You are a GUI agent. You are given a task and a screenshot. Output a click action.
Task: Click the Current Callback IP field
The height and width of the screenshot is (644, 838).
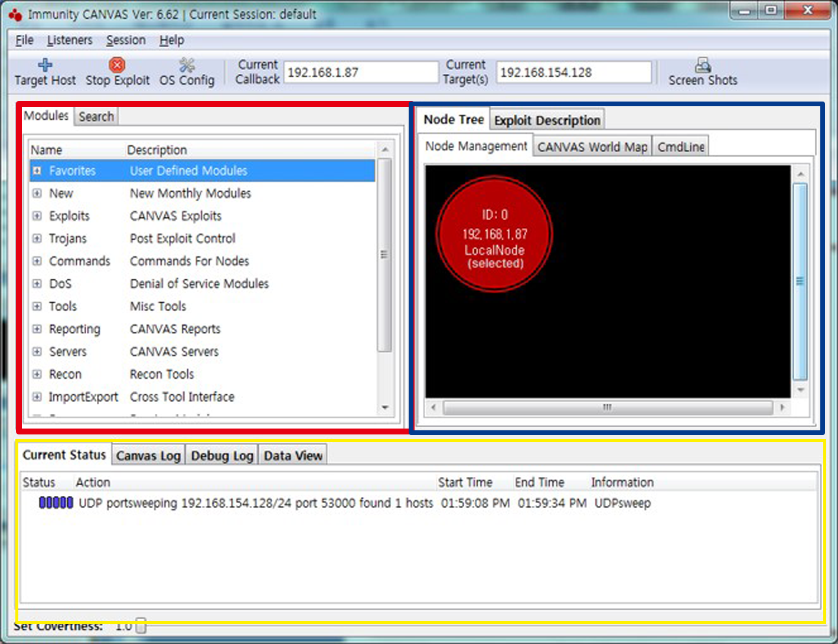point(361,73)
